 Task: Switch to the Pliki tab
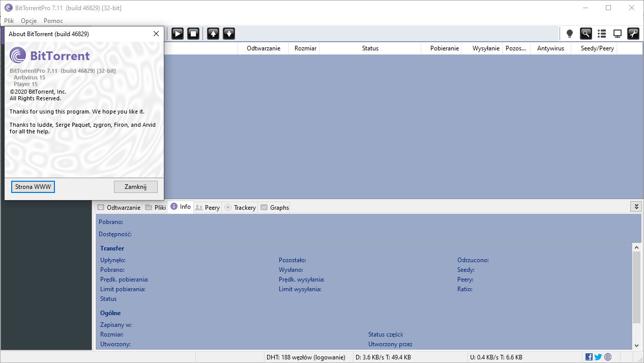pyautogui.click(x=155, y=207)
